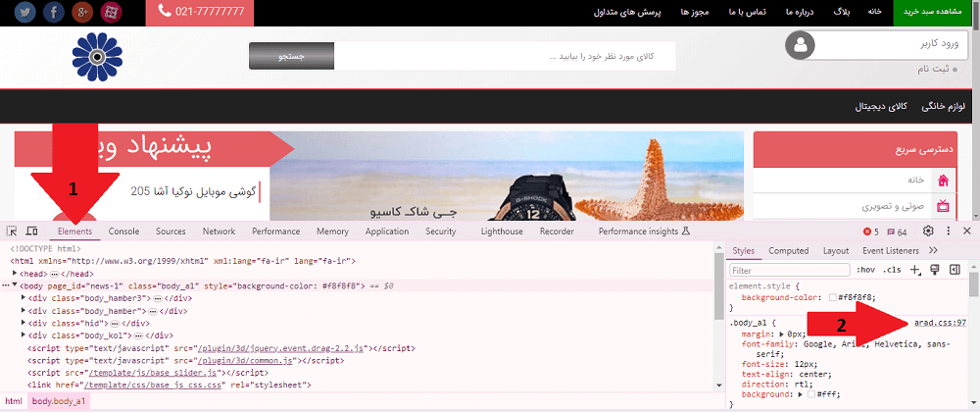Click the TV icon in quick access
980x412 pixels.
pyautogui.click(x=943, y=206)
